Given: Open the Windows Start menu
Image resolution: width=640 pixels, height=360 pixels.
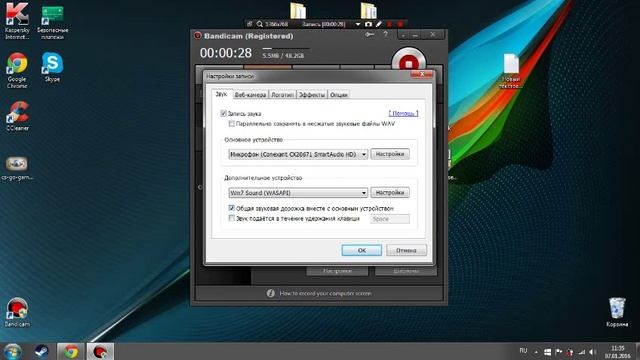Looking at the screenshot, I should [x=12, y=351].
